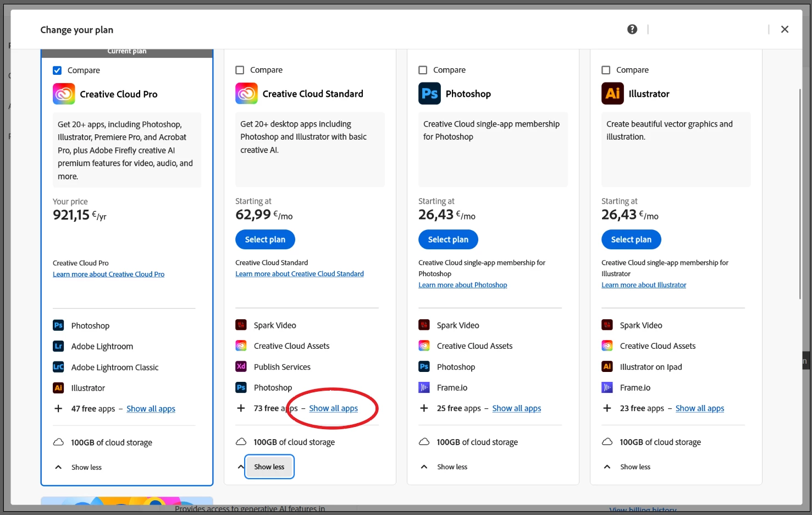Click the 62,99 €/mo price text
This screenshot has height=515, width=812.
click(x=264, y=215)
